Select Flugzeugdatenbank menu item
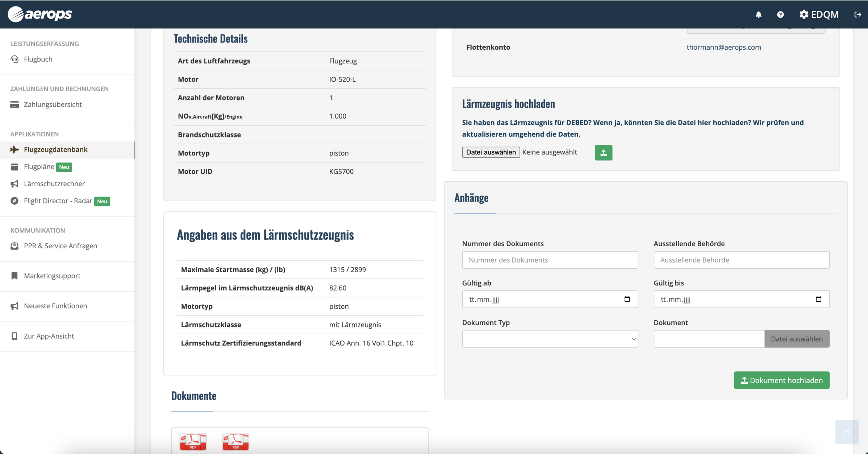The image size is (868, 454). [x=56, y=149]
